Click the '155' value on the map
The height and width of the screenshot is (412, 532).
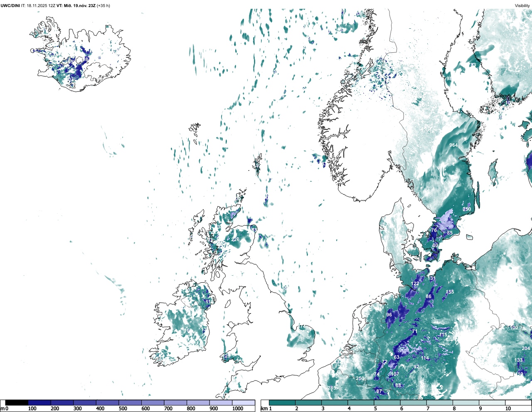[450, 292]
